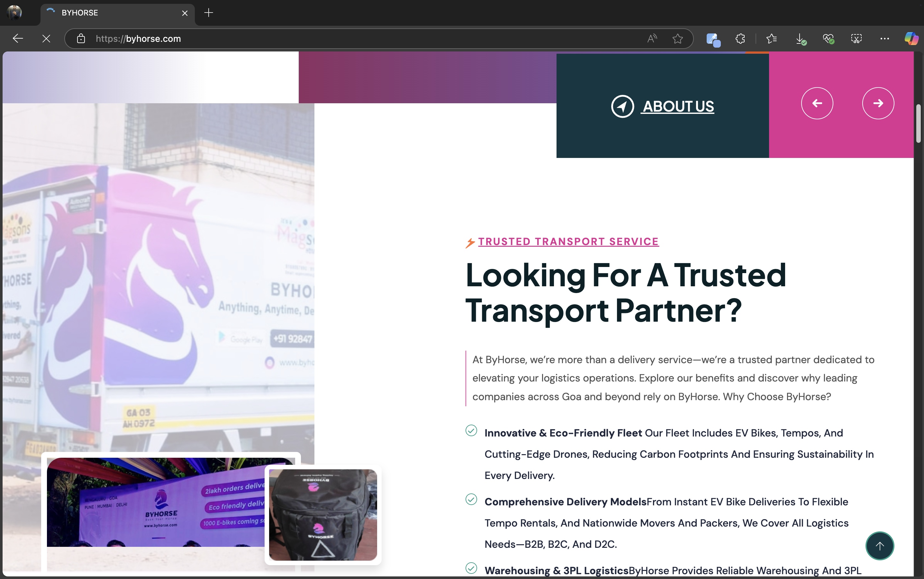The height and width of the screenshot is (579, 924).
Task: Open browser Extensions puzzle icon
Action: point(740,38)
